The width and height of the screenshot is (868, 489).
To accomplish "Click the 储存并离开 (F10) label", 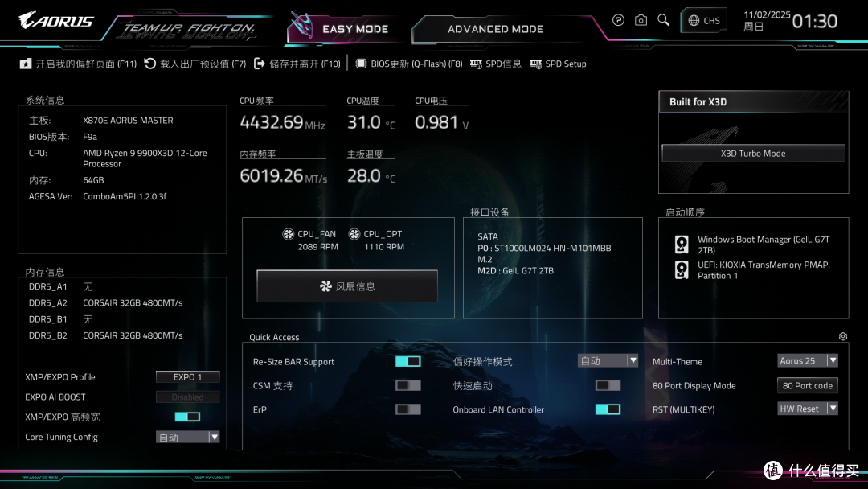I will 305,64.
